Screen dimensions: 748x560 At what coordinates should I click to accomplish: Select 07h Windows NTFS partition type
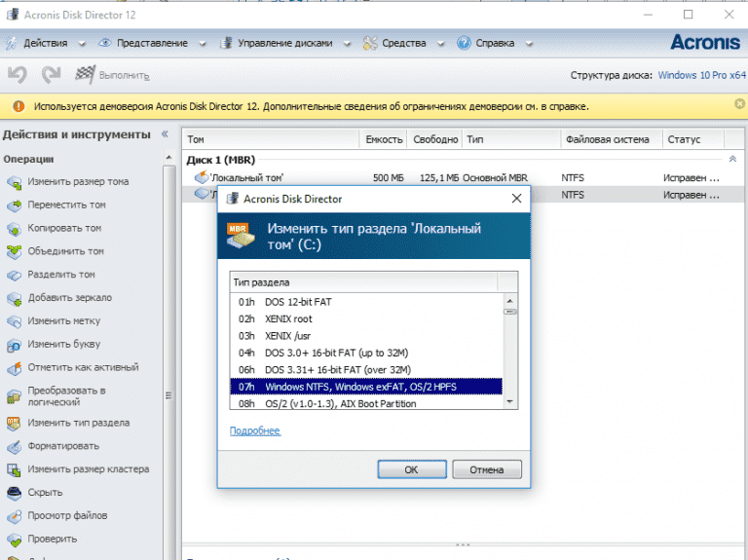(x=366, y=387)
